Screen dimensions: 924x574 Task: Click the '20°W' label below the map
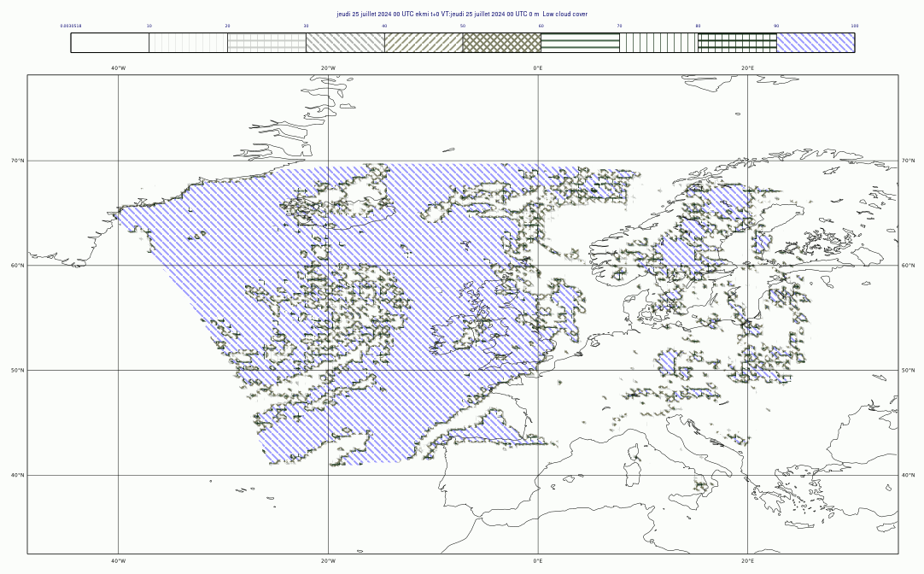pyautogui.click(x=328, y=560)
